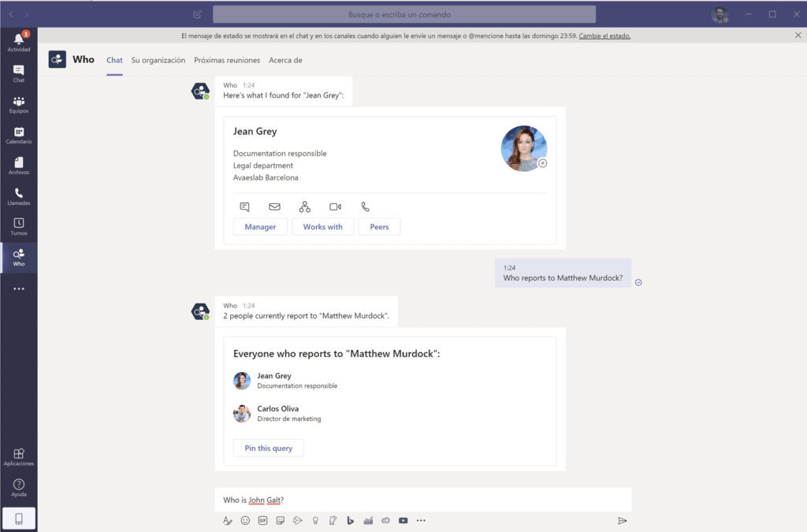Screen dimensions: 807x532
Task: Open Calendario in the left sidebar
Action: pyautogui.click(x=18, y=135)
